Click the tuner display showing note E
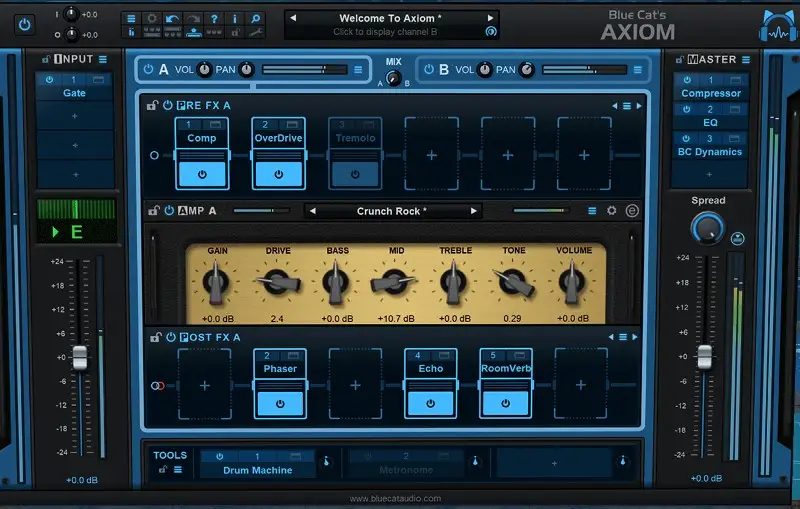Viewport: 800px width, 509px height. [76, 232]
